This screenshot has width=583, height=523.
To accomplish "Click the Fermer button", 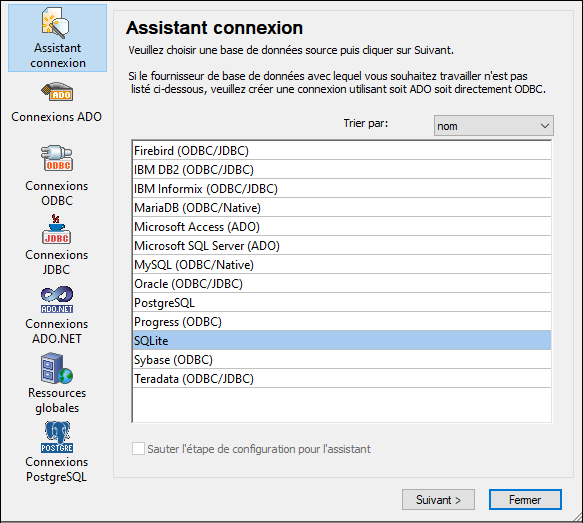I will pyautogui.click(x=525, y=500).
